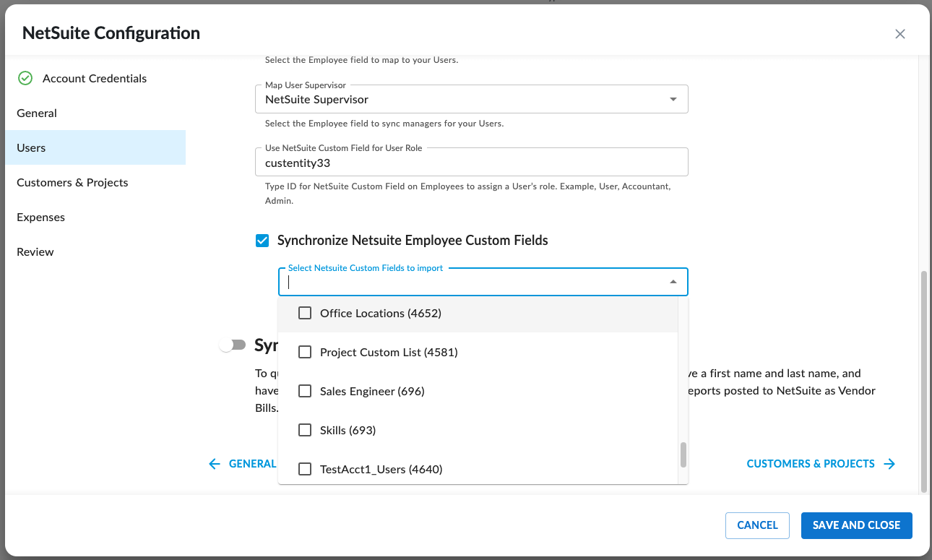Click the dialog's main vertical scrollbar

pyautogui.click(x=923, y=382)
